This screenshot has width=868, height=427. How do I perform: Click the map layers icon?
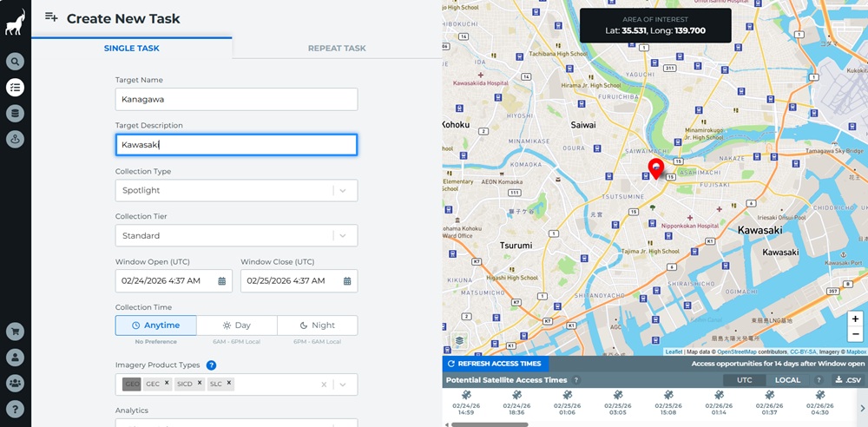(459, 340)
